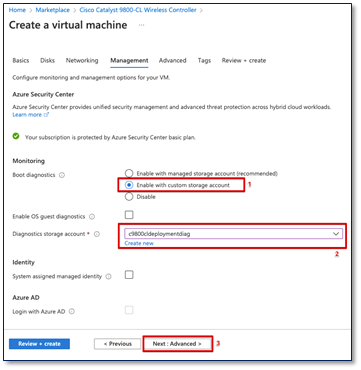Viewport: 361px width, 370px height.
Task: Tick System assigned managed identity checkbox
Action: pos(129,275)
